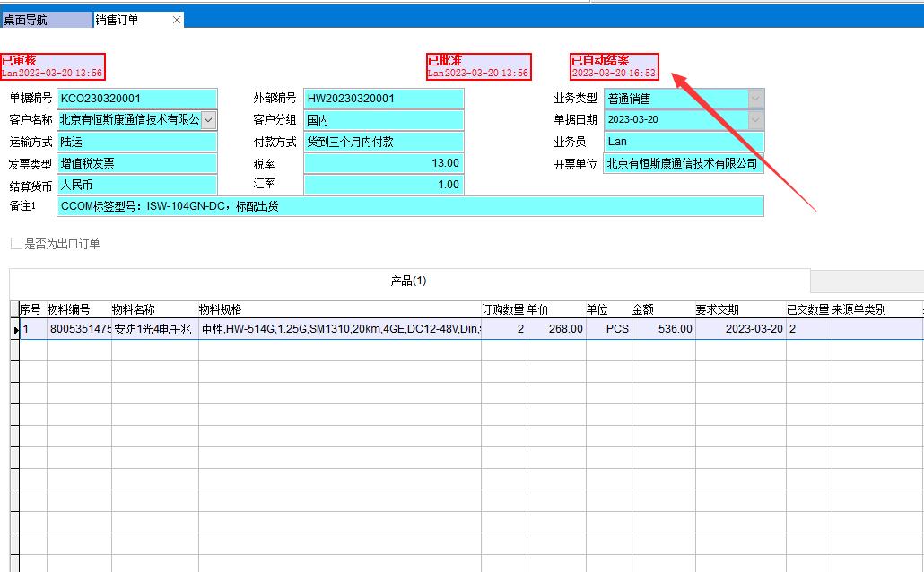This screenshot has width=924, height=572.
Task: Click the 付款方式 field 货到三个月内付款
Action: pos(384,141)
